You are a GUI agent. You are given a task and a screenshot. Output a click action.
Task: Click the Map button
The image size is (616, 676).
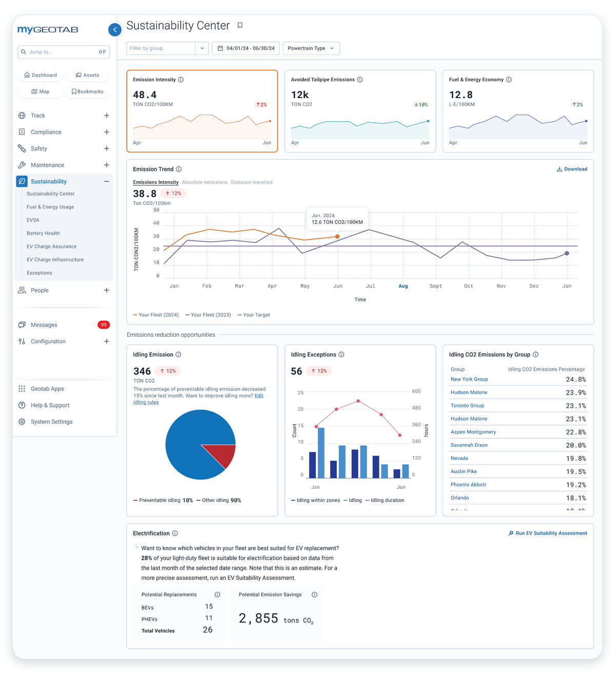pos(41,91)
